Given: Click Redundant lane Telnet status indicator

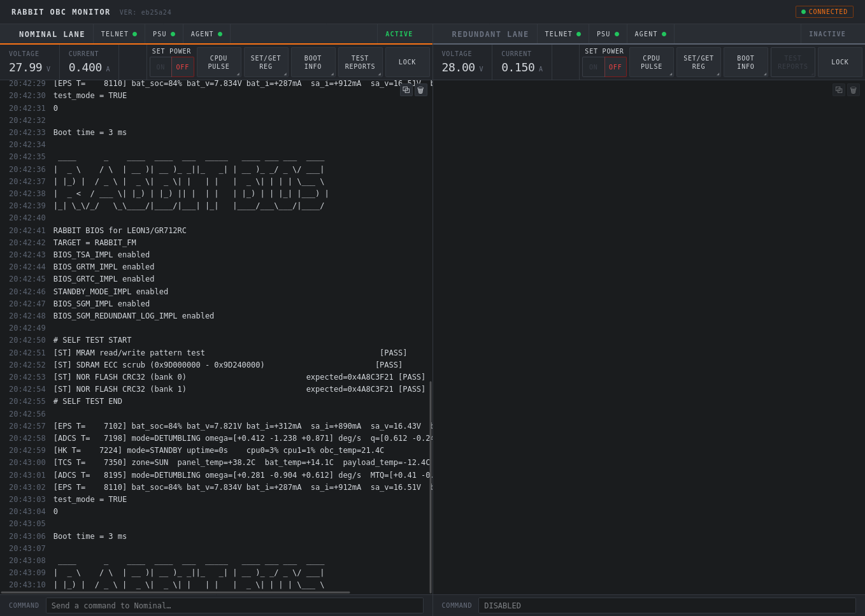Looking at the screenshot, I should click(x=563, y=34).
